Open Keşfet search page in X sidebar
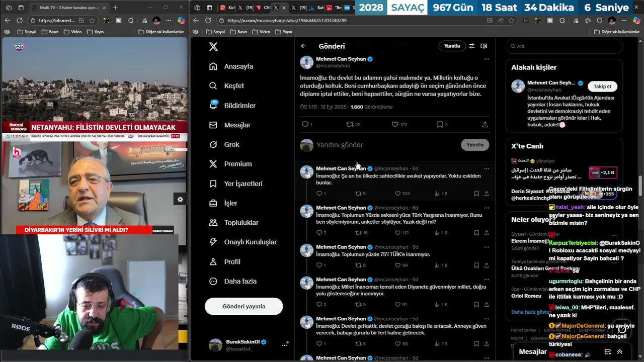Image resolution: width=644 pixels, height=362 pixels. [x=226, y=86]
